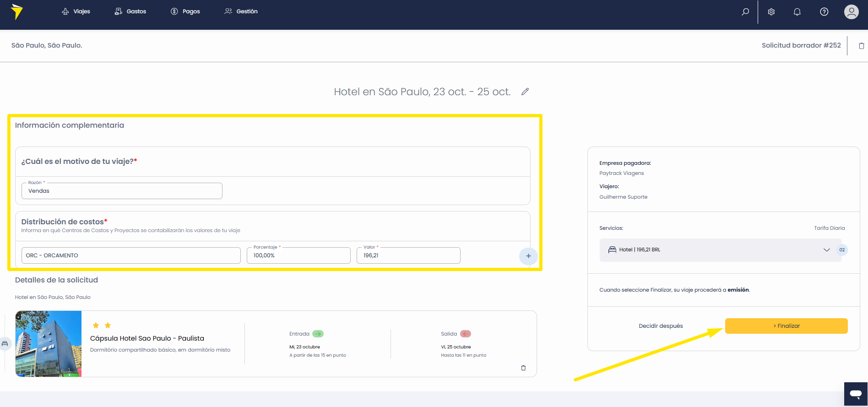
Task: Open the Gestión menu
Action: coord(241,11)
